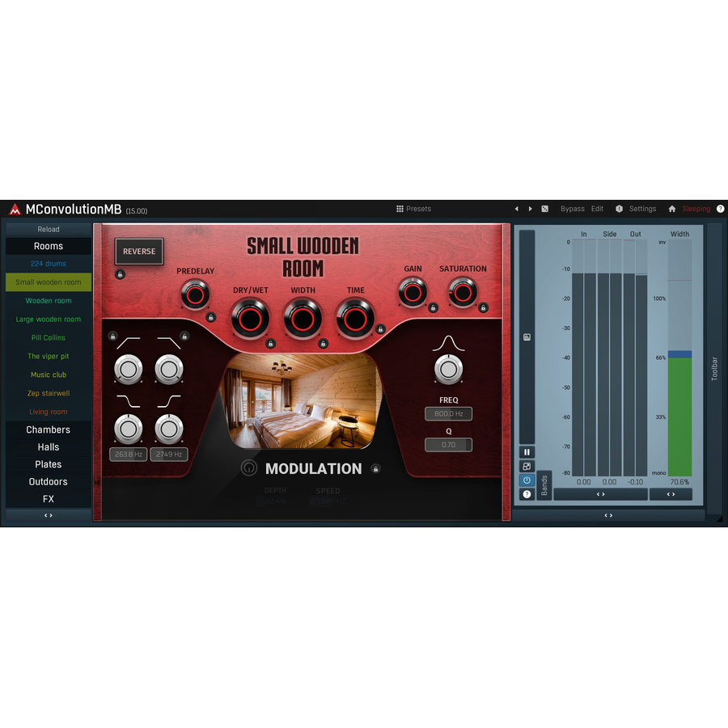
Task: Open meter help question mark
Action: (527, 494)
